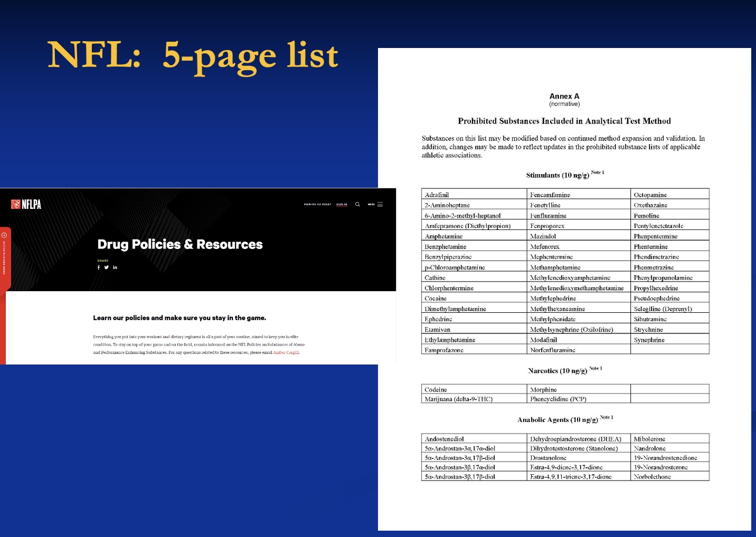Click the Viewing as Guest label
The image size is (756, 537).
coord(317,204)
